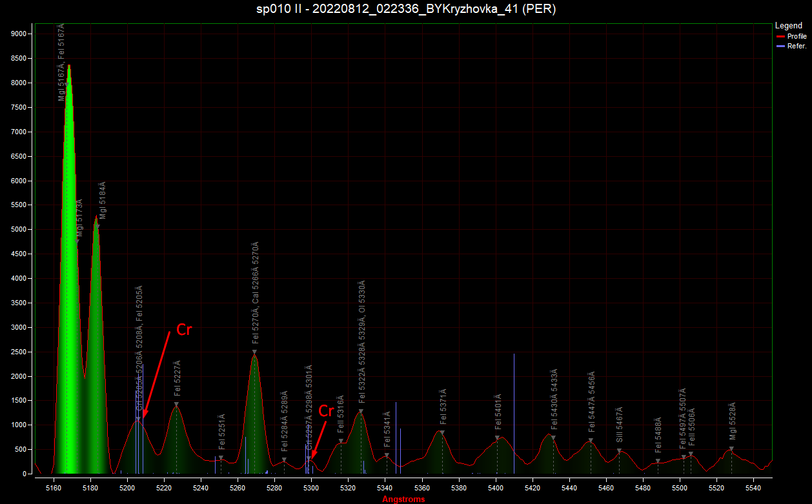Select the MgI 5173Å line label
Viewport: 812px width, 504px height.
pyautogui.click(x=80, y=217)
